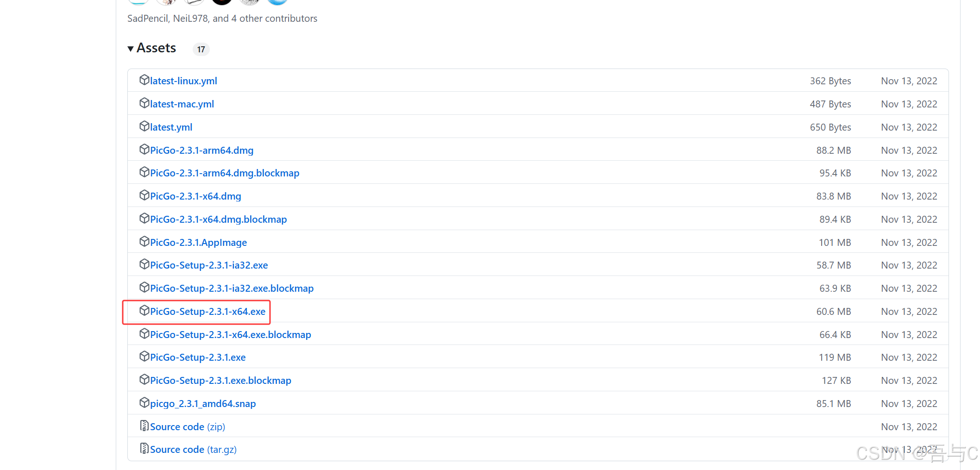Viewport: 980px width, 470px height.
Task: Click package icon beside PicGo-Setup-2.3.1-x64.exe
Action: coord(144,311)
